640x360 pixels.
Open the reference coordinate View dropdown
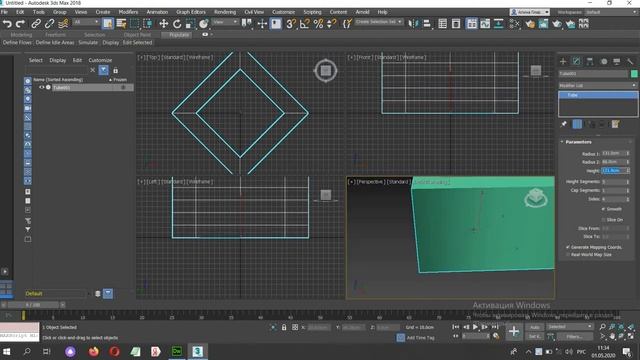[225, 22]
